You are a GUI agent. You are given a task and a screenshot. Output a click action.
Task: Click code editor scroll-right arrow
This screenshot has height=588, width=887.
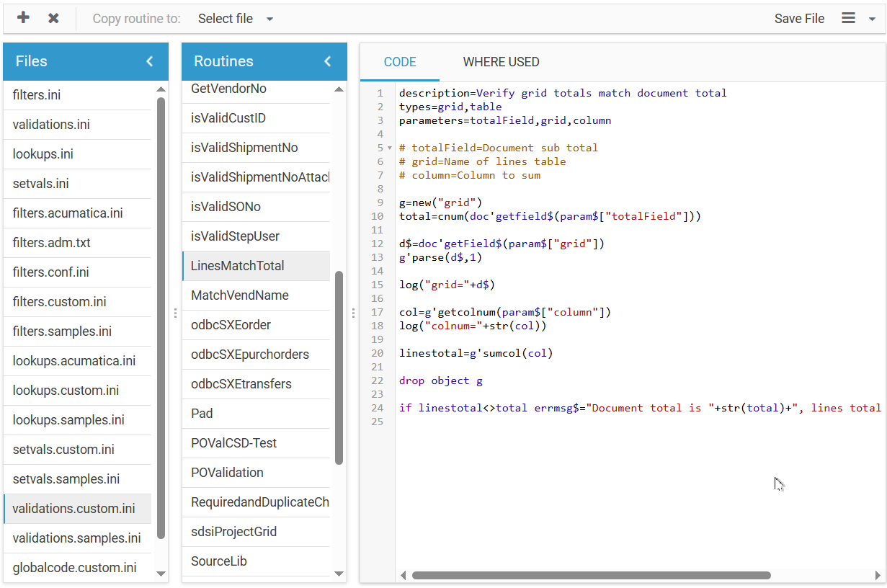(878, 575)
